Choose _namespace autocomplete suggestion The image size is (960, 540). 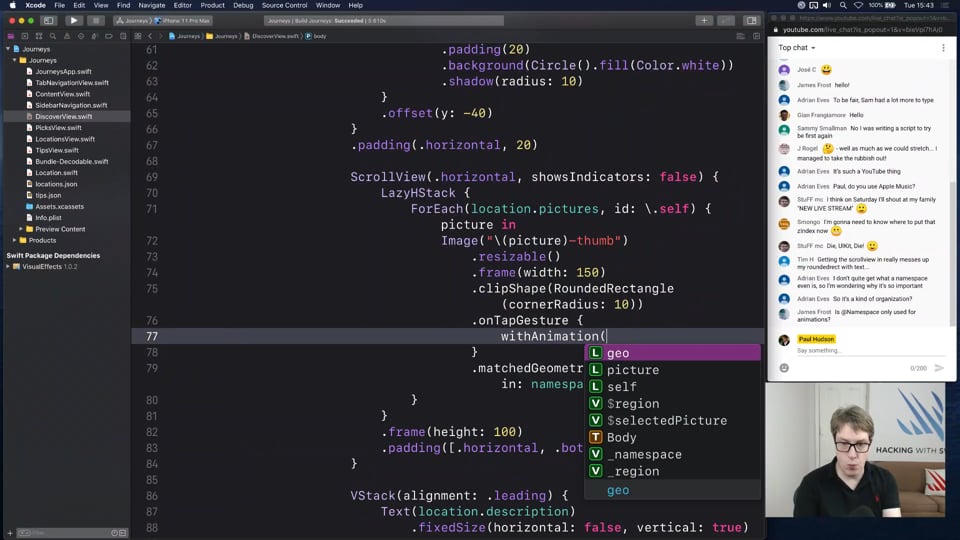[x=672, y=454]
